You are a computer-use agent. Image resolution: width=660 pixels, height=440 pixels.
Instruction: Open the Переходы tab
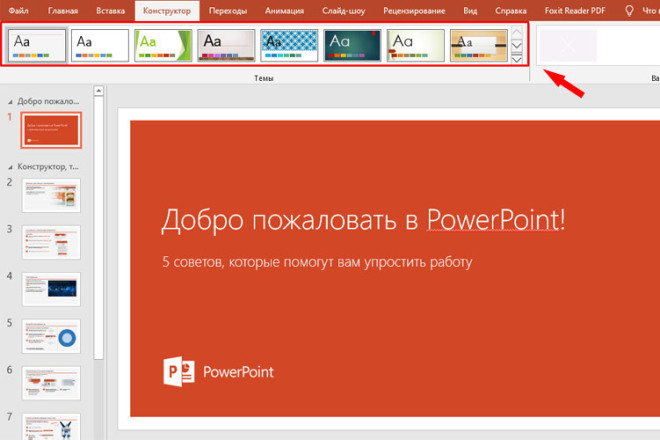pyautogui.click(x=228, y=11)
